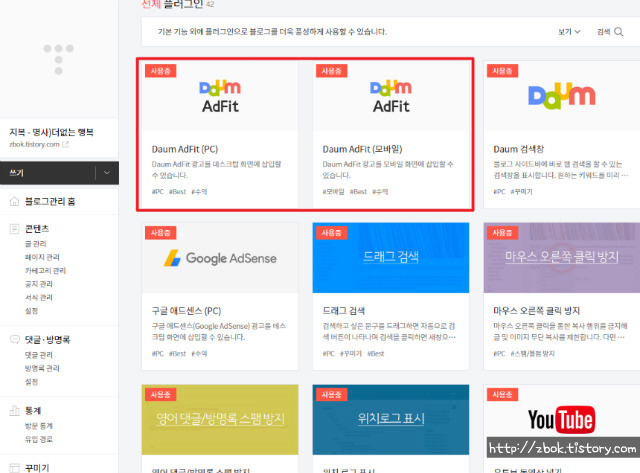Click the Daum AdFit (모바일) title text

(x=362, y=149)
